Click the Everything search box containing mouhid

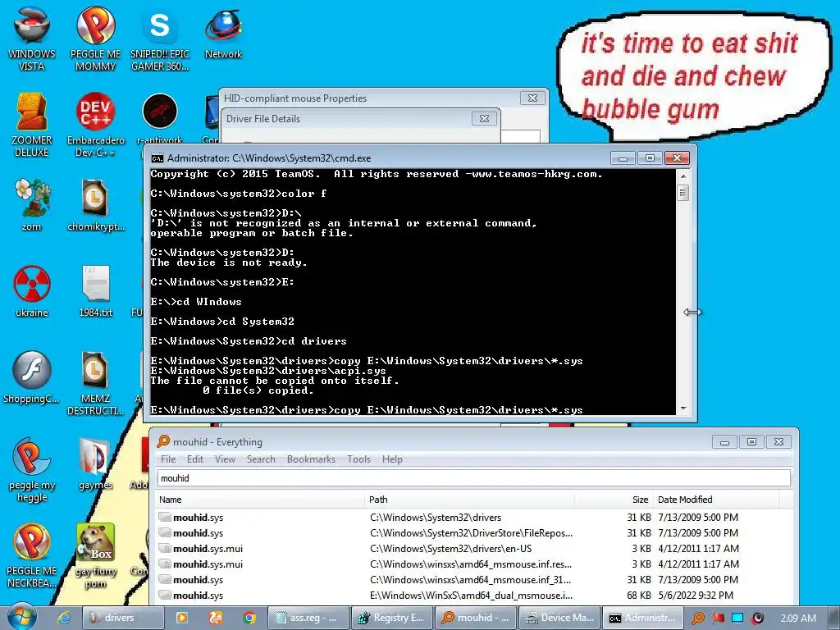tap(473, 478)
